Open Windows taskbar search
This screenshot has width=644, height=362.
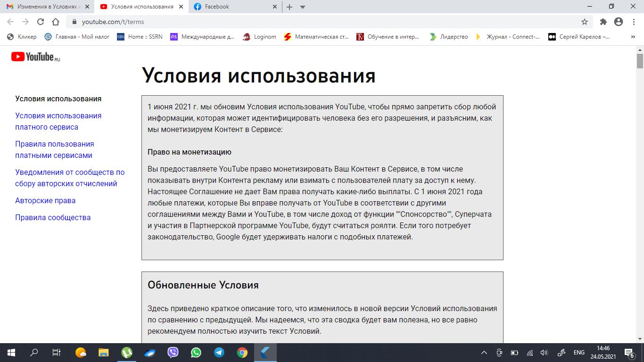(34, 353)
